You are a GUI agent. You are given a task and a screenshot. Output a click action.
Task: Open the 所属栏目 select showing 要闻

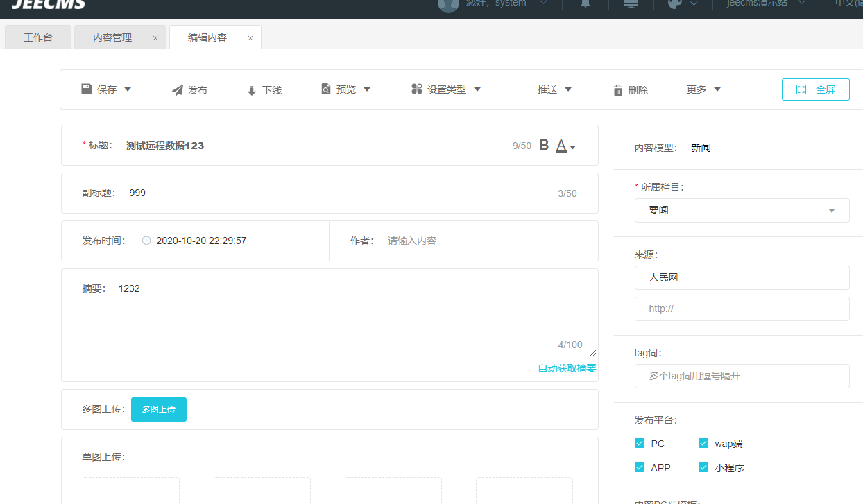pos(742,210)
